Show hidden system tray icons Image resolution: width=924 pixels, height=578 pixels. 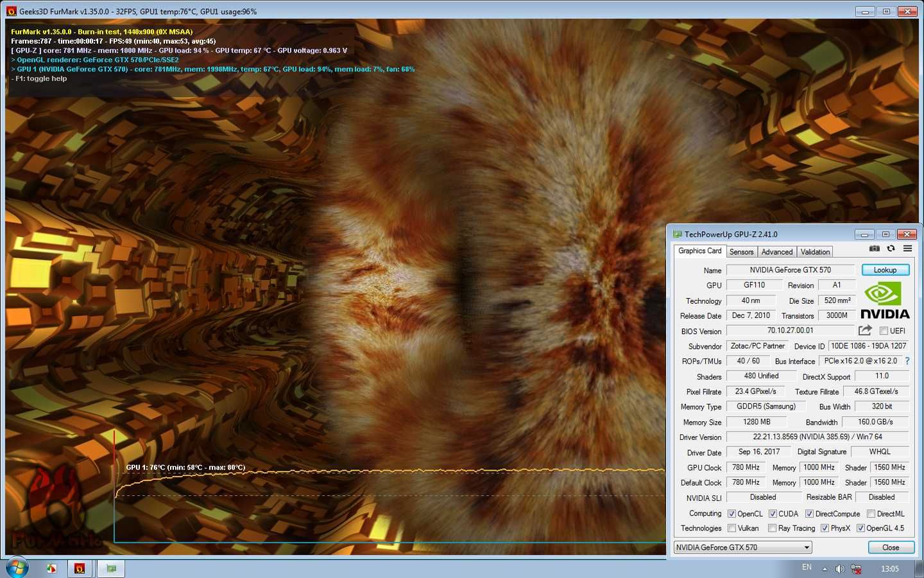825,569
